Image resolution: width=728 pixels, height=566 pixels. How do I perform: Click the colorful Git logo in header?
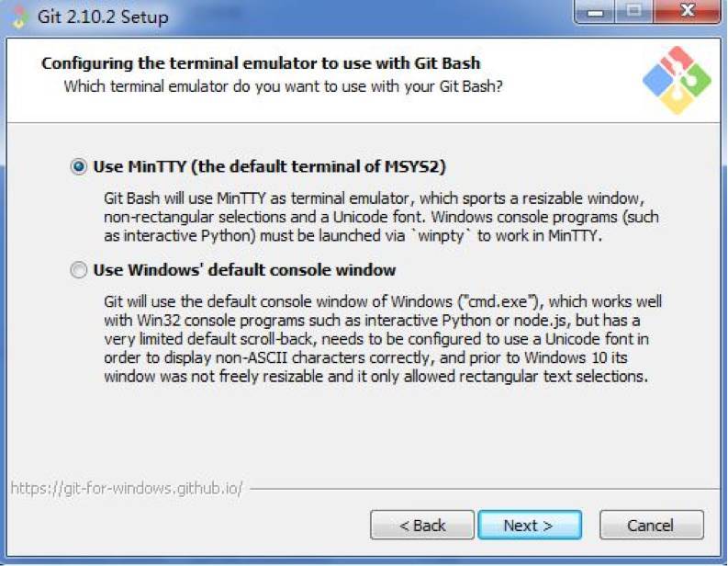point(677,80)
